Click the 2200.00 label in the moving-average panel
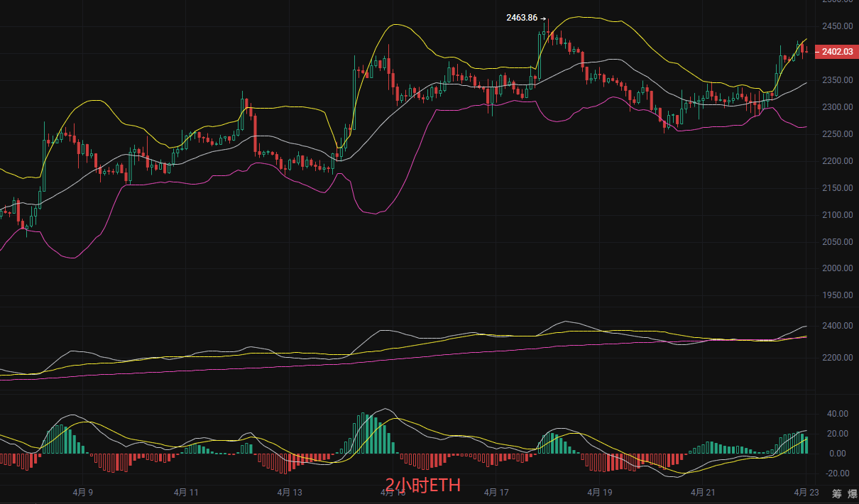 point(837,357)
